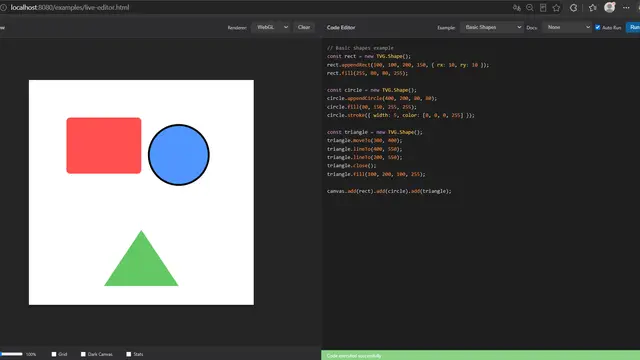This screenshot has width=640, height=360.
Task: Open the user profile avatar
Action: pyautogui.click(x=610, y=7)
